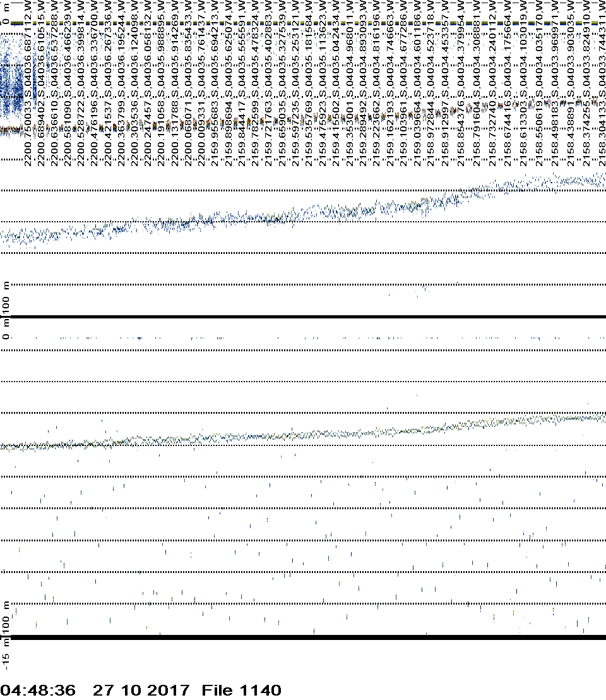Click position label starting 2158.550619,S
Image resolution: width=606 pixels, height=700 pixels.
pos(538,83)
